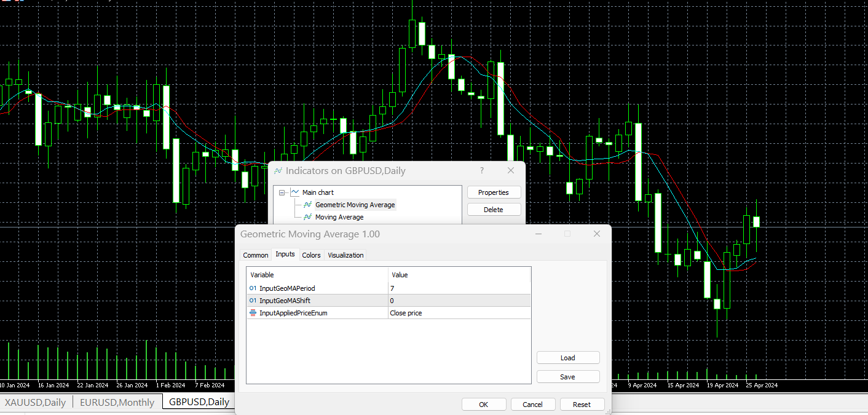
Task: Click the enumeration icon beside InputAppliedPriceEnum
Action: click(253, 312)
